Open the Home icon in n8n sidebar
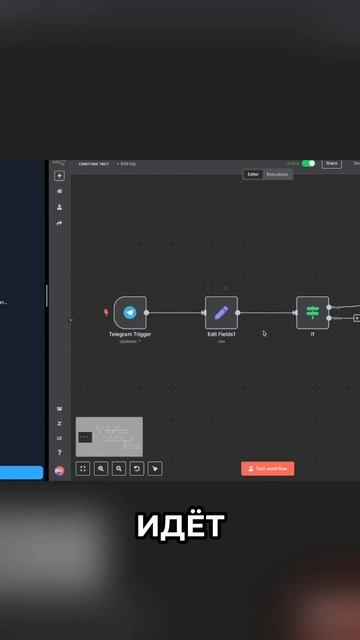This screenshot has width=360, height=640. (60, 191)
